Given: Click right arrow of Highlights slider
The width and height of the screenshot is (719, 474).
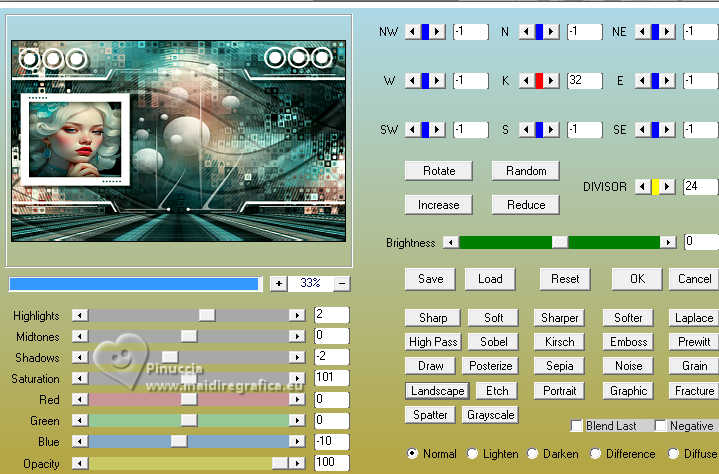Looking at the screenshot, I should click(296, 315).
